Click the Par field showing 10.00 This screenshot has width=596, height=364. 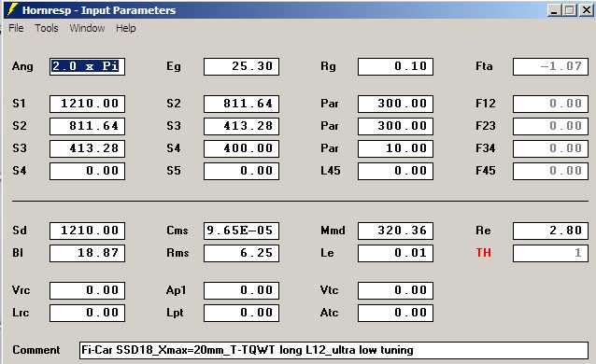395,148
